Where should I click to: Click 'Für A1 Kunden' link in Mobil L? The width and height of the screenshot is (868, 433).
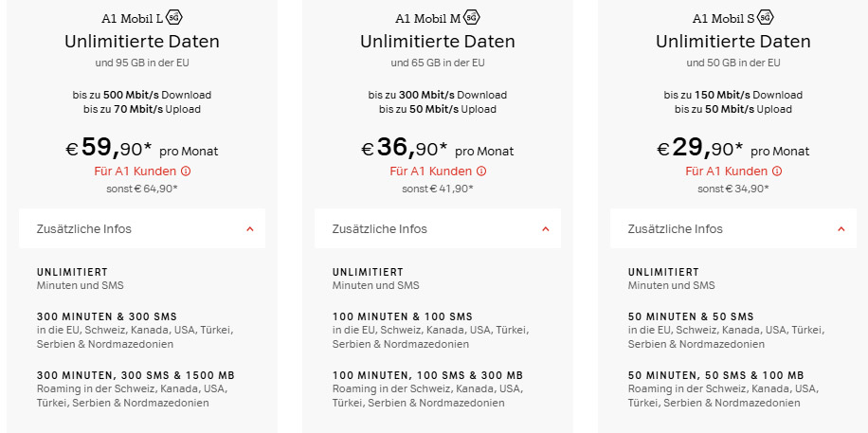coord(135,171)
